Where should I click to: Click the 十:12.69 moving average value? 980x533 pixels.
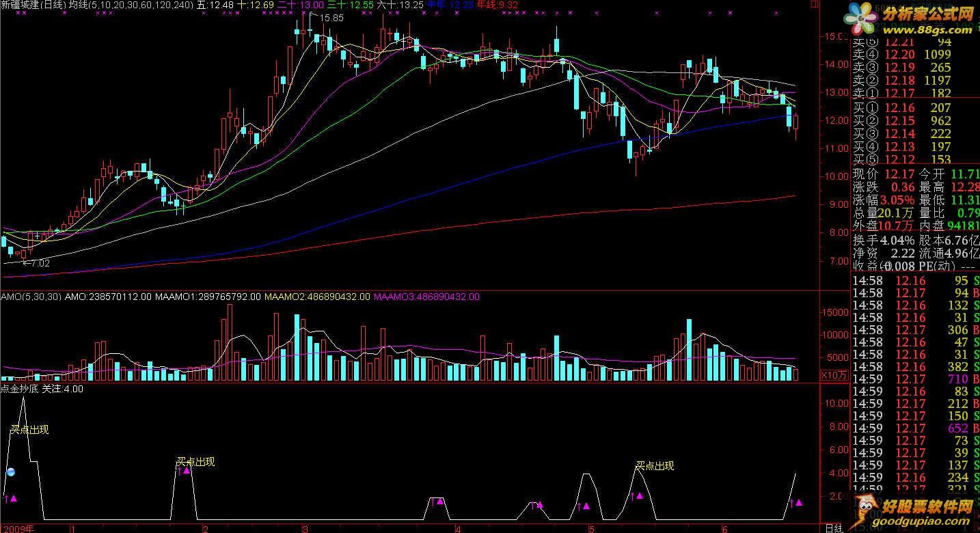[256, 5]
